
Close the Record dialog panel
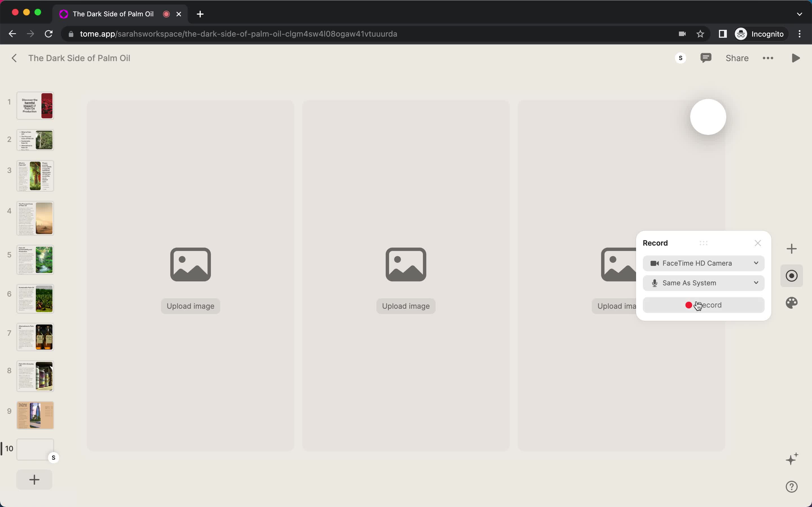[758, 243]
